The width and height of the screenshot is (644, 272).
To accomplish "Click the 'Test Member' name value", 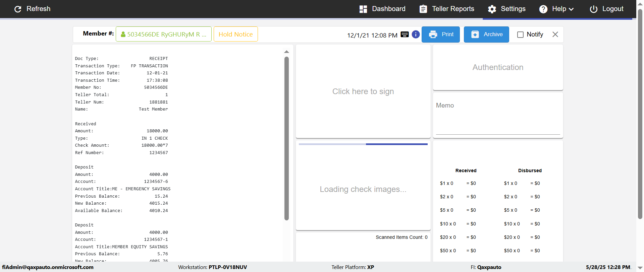I will (x=153, y=109).
